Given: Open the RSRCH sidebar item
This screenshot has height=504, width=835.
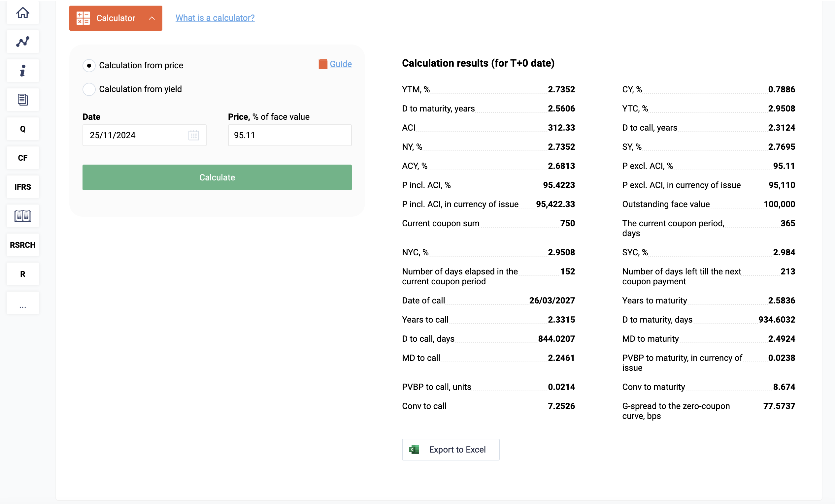Looking at the screenshot, I should [23, 245].
